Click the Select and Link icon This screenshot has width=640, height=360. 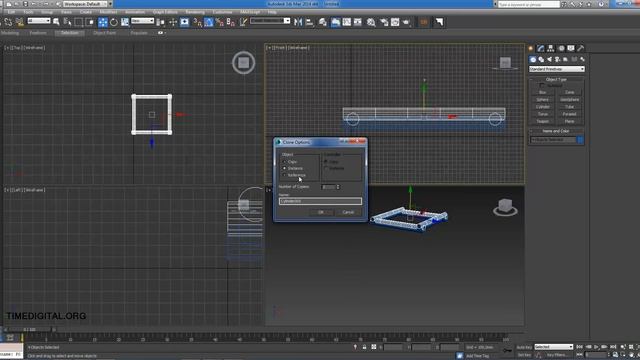point(8,22)
